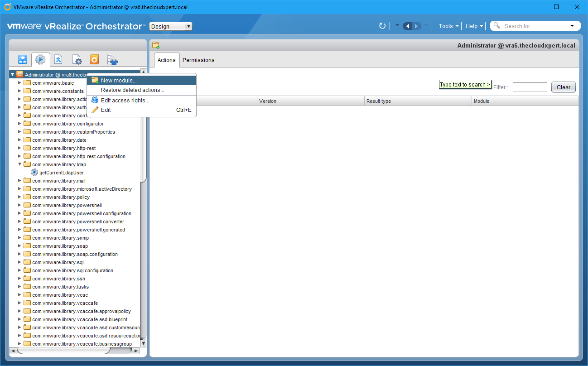Open the Resources view icon
Screen dimensions: 588x366
58,59
